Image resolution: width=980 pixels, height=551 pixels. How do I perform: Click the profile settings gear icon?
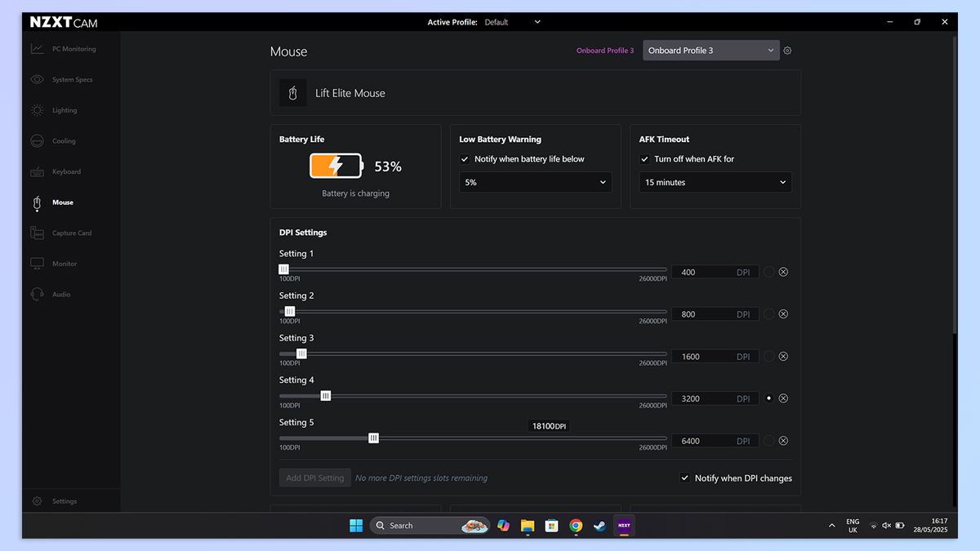tap(786, 50)
